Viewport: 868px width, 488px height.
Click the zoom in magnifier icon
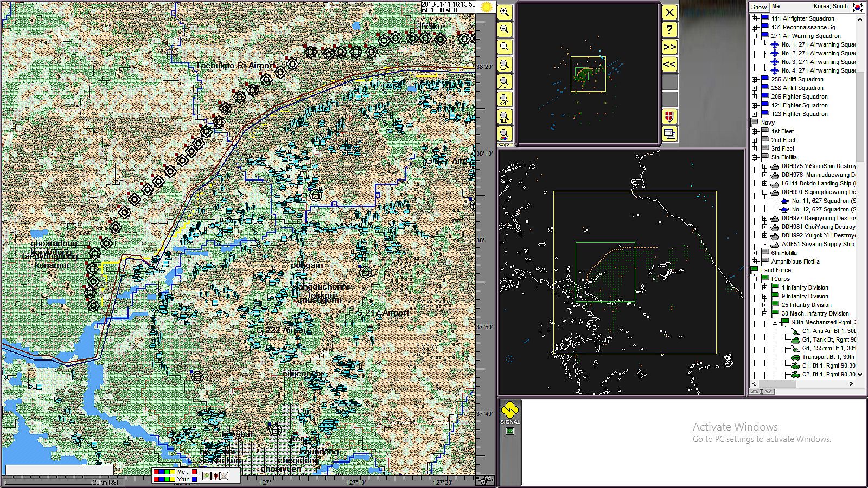point(505,12)
